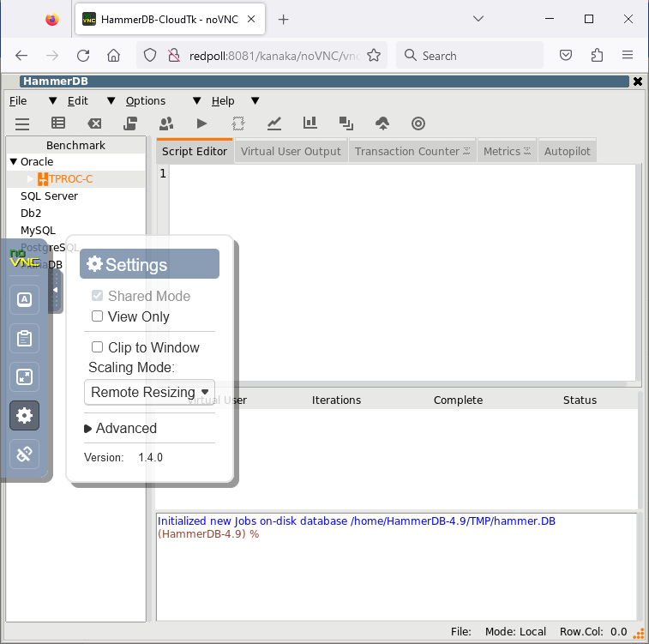Click the Benchmark Options list toolbar icon
649x644 pixels.
click(58, 123)
